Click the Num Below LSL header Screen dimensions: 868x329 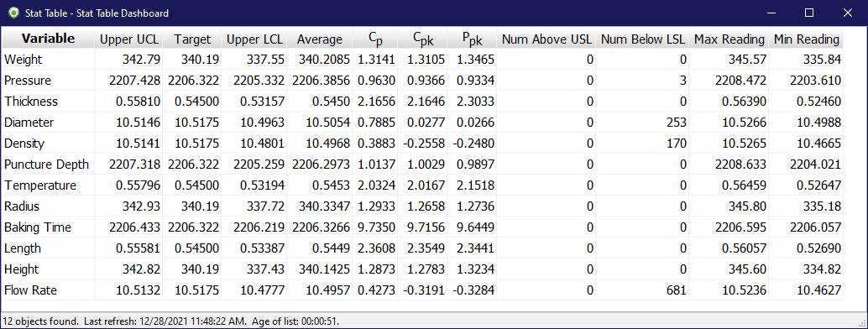tap(643, 39)
